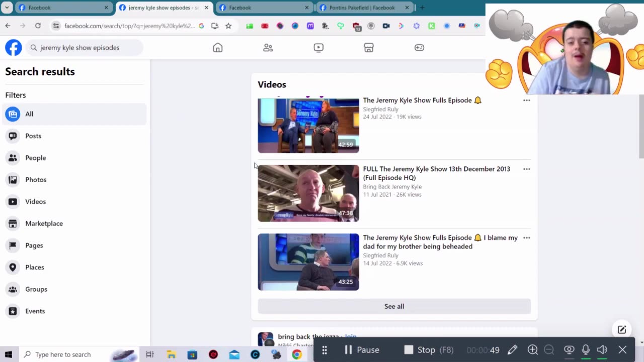Select the Marketplace filter in sidebar
The width and height of the screenshot is (644, 362).
coord(74,223)
